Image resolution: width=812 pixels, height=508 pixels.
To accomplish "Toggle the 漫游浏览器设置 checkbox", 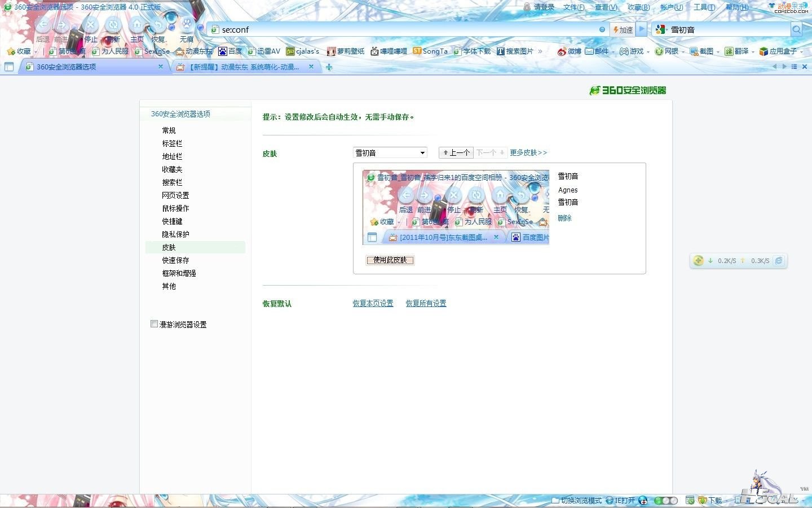I will tap(154, 324).
